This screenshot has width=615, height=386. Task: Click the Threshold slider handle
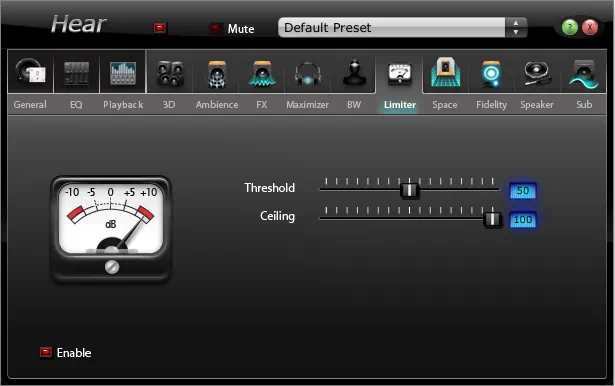coord(409,190)
